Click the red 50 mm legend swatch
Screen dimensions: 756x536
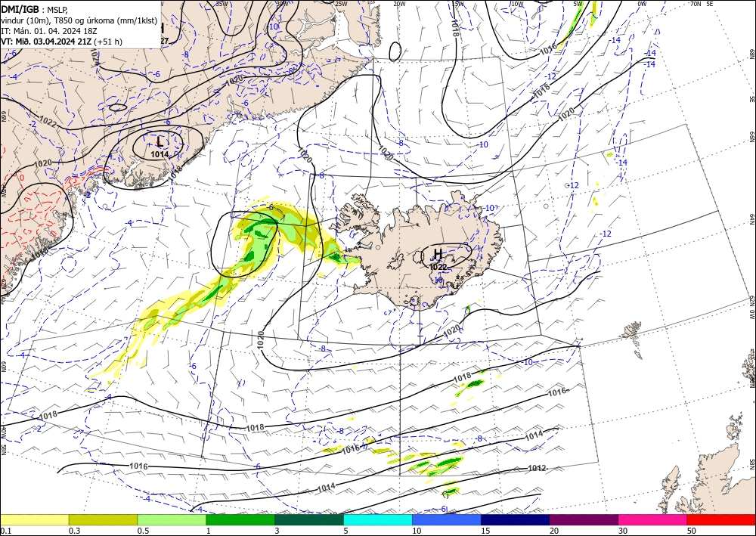click(x=721, y=519)
